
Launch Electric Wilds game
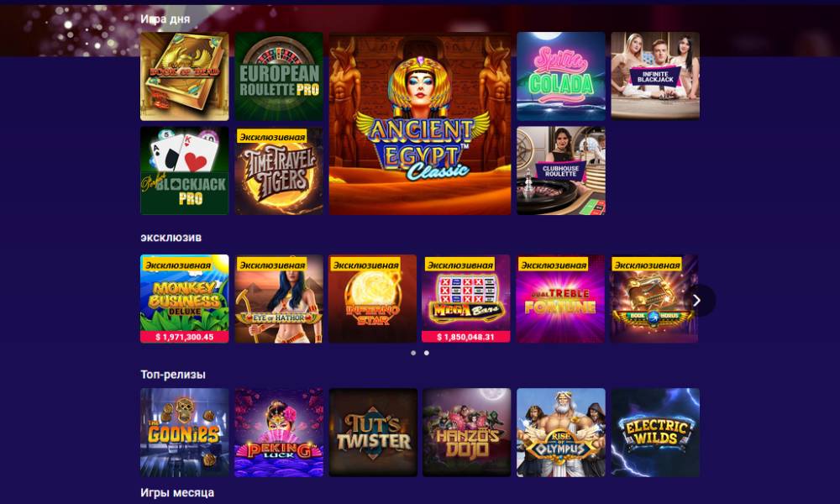655,433
